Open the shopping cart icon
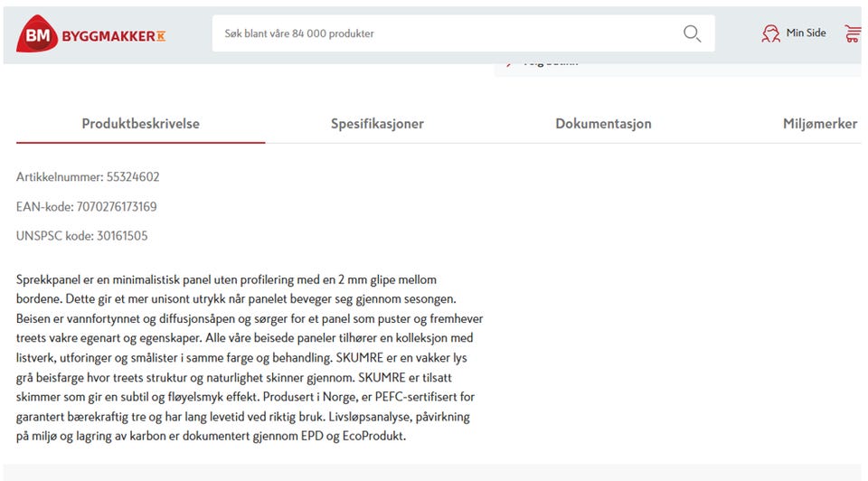 coord(853,33)
